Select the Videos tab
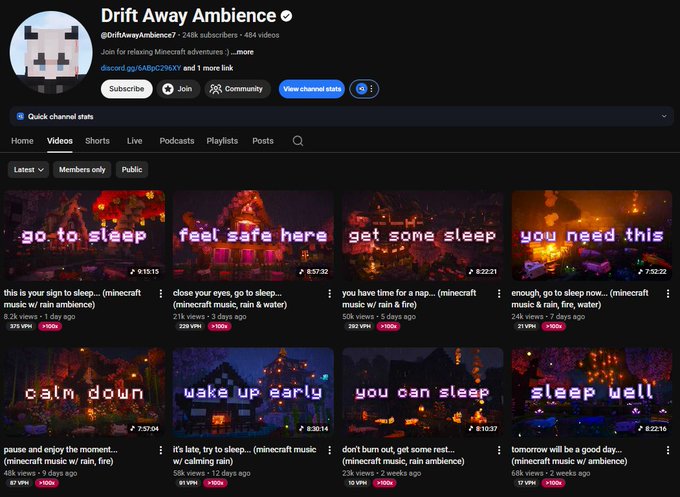680x497 pixels. 60,141
